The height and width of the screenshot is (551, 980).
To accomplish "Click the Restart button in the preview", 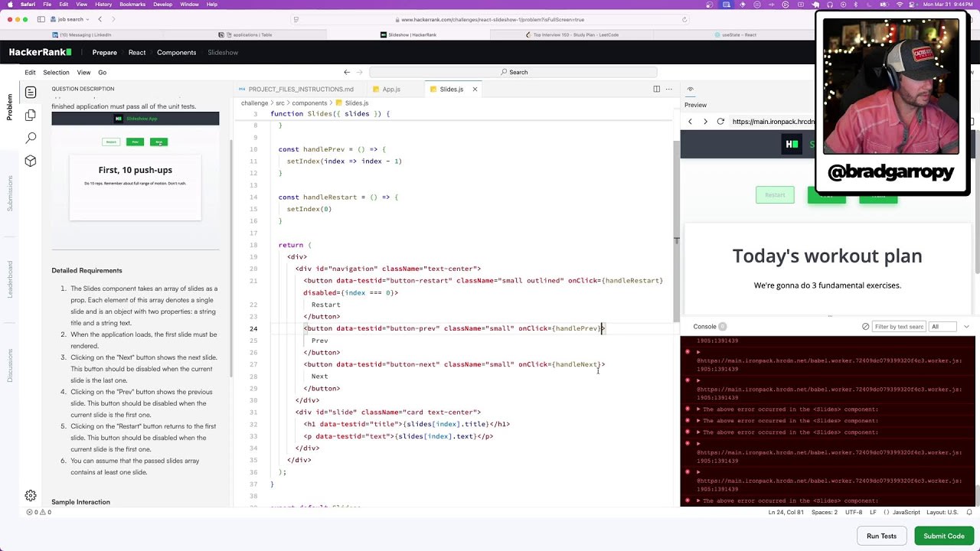I will click(x=775, y=195).
